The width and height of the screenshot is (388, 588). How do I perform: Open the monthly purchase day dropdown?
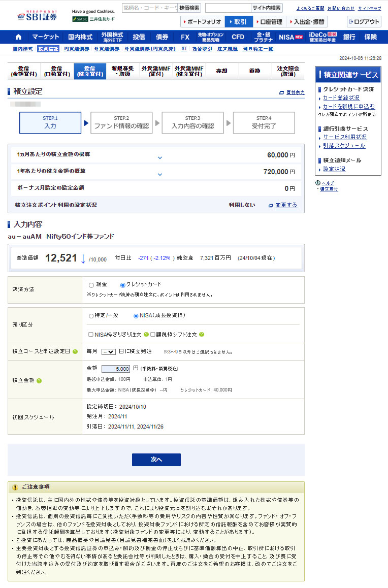(x=109, y=351)
